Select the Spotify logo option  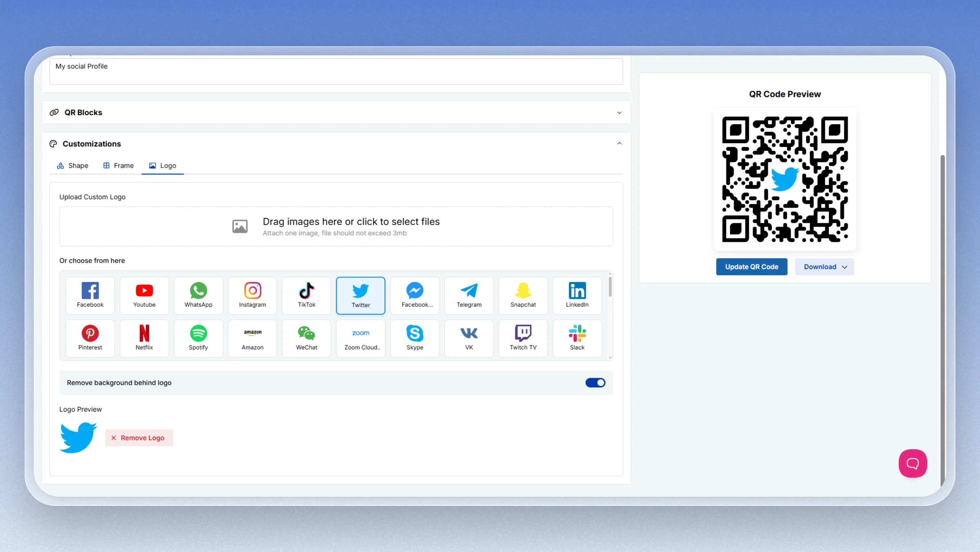coord(198,338)
